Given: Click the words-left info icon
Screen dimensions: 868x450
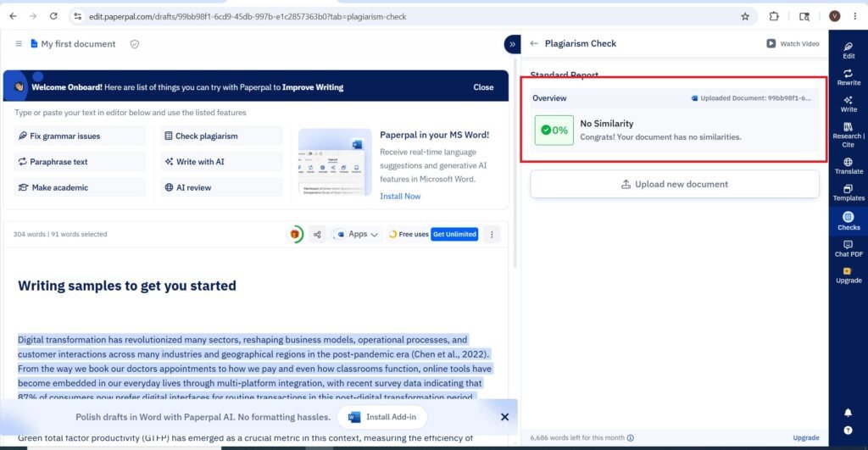Looking at the screenshot, I should [x=631, y=438].
